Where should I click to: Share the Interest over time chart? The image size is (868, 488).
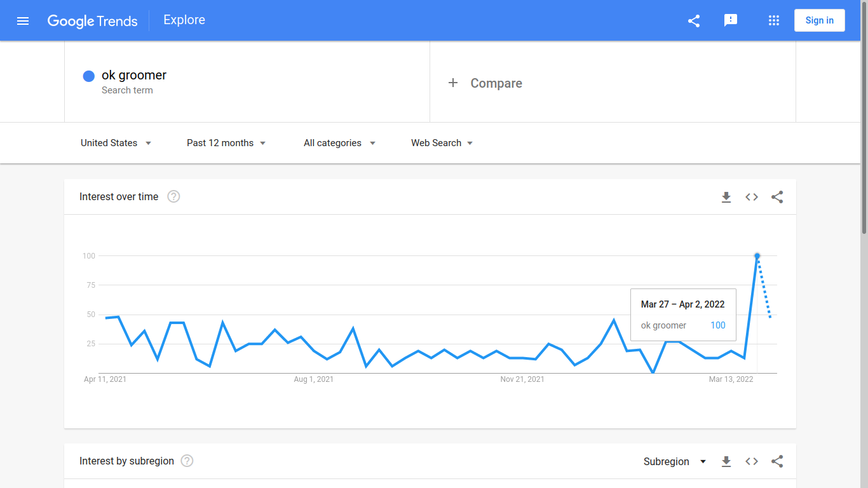pos(777,197)
